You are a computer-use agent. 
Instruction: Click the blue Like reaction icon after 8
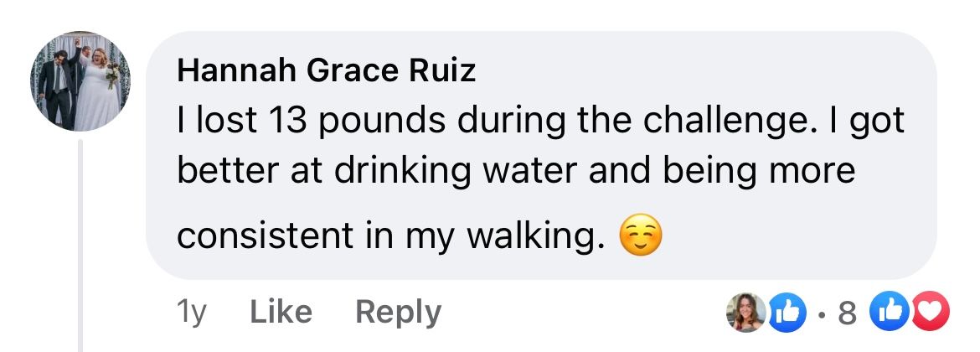point(890,312)
